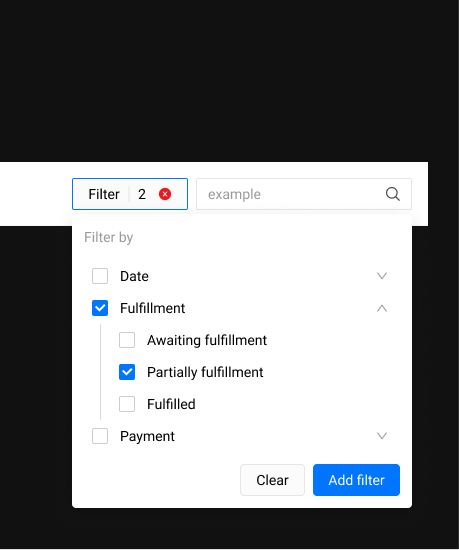Uncheck the Fulfillment checkbox
Viewport: 459px width, 550px height.
coord(100,308)
